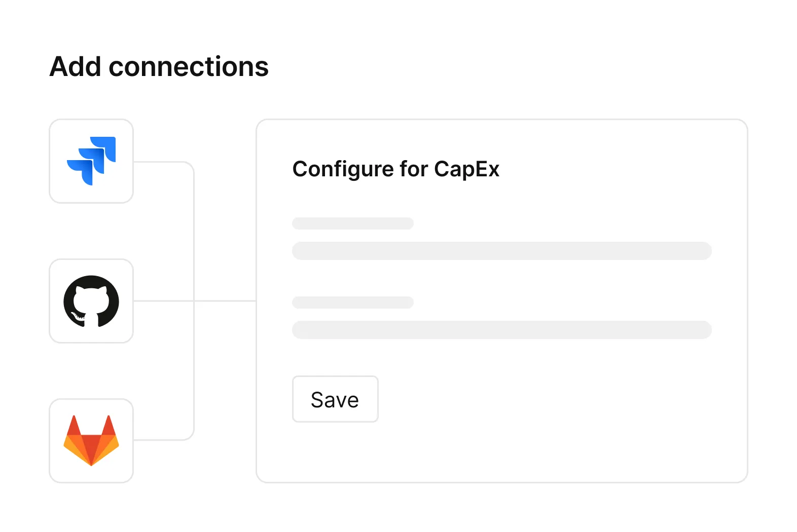
Task: Click the word "connections" in the main heading
Action: [189, 66]
